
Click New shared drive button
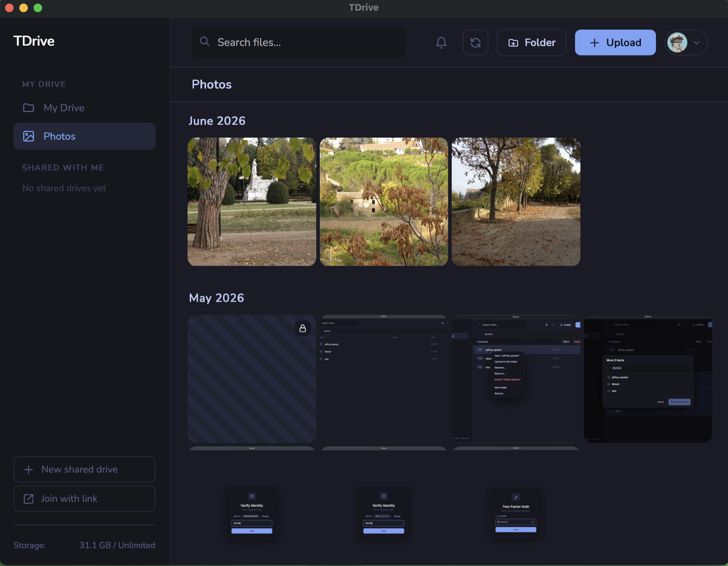tap(85, 470)
